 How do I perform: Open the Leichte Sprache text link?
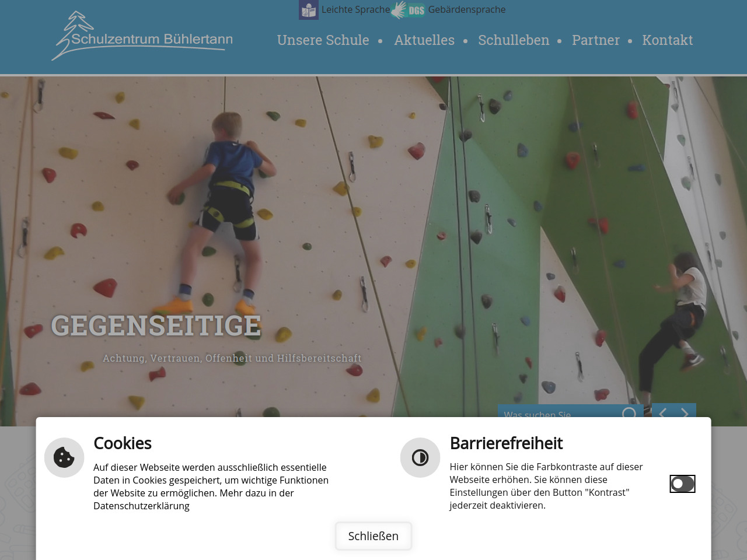click(355, 10)
